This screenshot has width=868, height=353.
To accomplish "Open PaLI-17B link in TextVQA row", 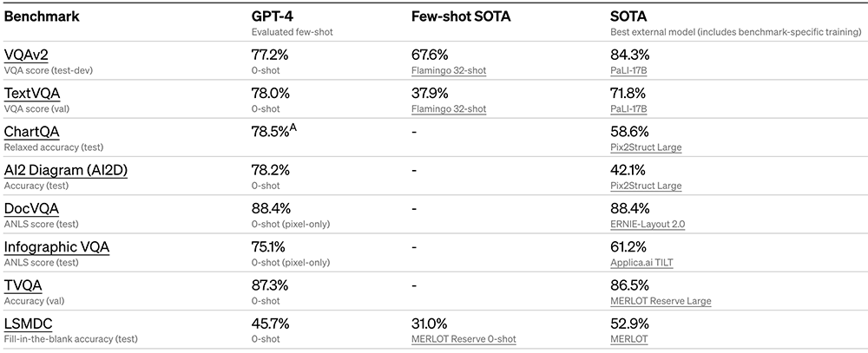I will point(630,108).
